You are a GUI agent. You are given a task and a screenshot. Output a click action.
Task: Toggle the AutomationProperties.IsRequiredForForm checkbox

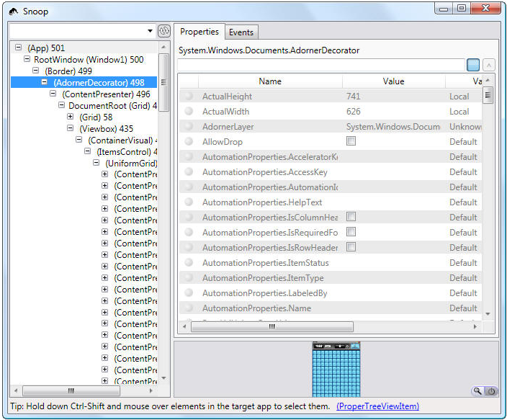351,232
